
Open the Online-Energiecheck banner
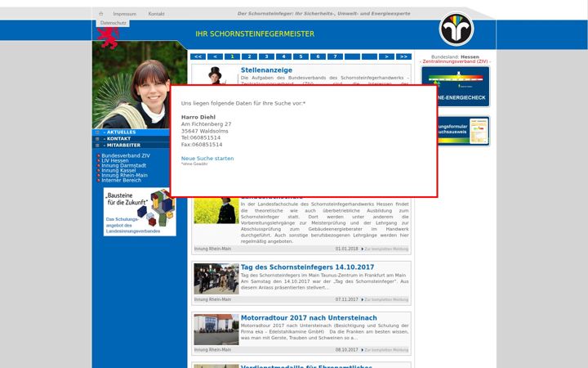coord(464,87)
